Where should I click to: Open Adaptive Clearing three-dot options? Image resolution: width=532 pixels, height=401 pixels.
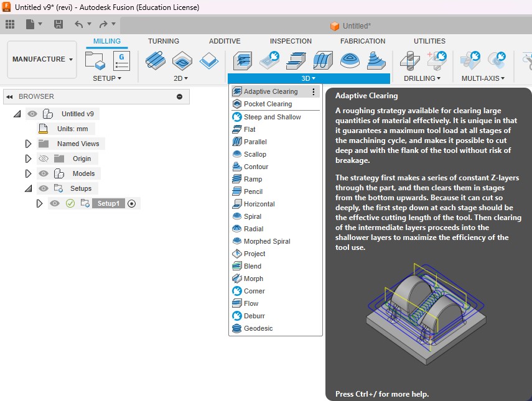314,91
